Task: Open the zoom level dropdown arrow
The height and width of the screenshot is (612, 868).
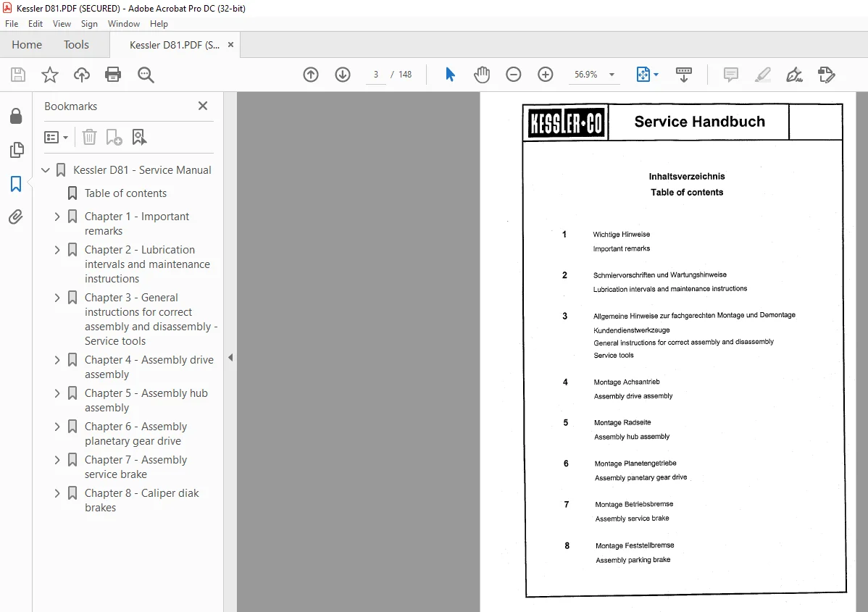Action: [612, 75]
